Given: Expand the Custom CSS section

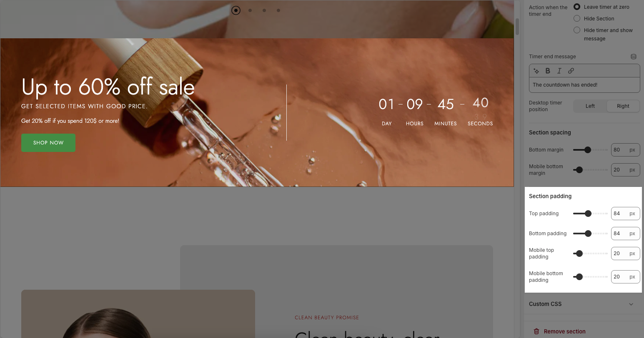Looking at the screenshot, I should [x=582, y=304].
